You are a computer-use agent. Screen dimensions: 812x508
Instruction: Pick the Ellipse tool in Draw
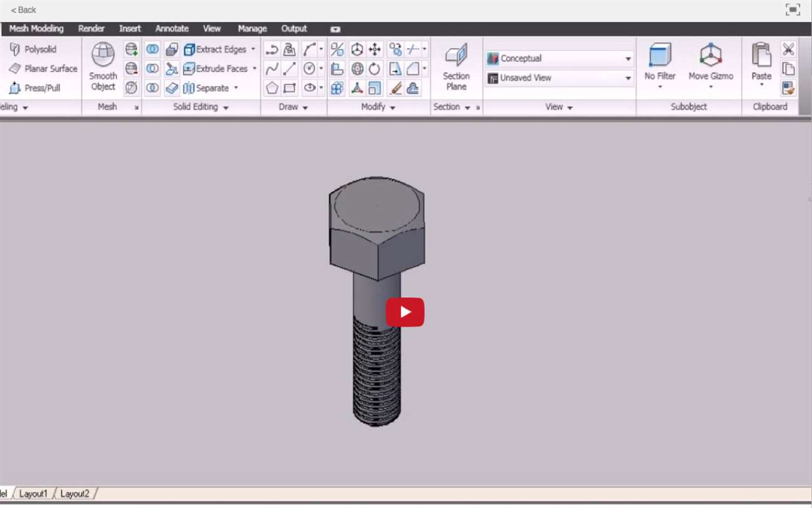pyautogui.click(x=310, y=88)
